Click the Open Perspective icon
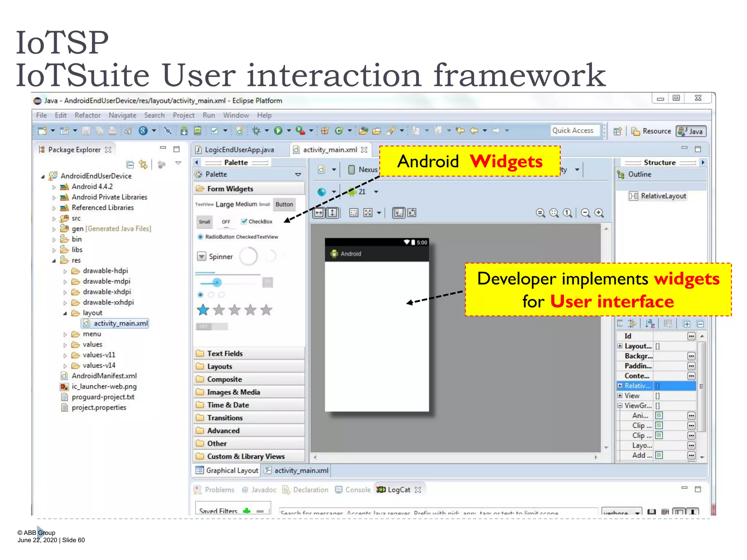This screenshot has width=747, height=560. click(618, 131)
